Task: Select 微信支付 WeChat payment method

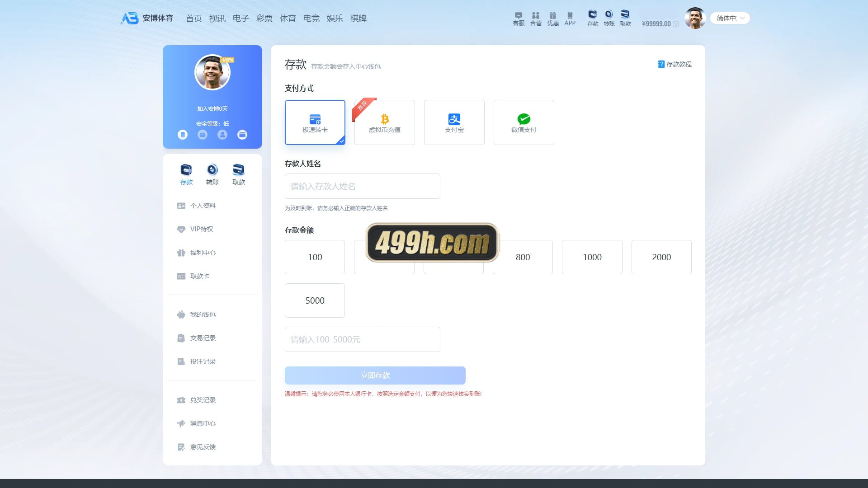Action: (x=524, y=122)
